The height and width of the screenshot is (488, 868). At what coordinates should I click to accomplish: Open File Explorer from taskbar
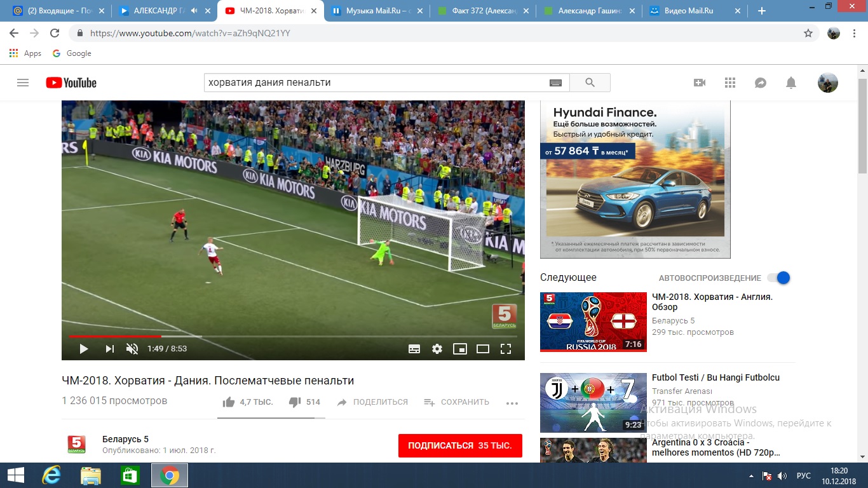coord(91,475)
